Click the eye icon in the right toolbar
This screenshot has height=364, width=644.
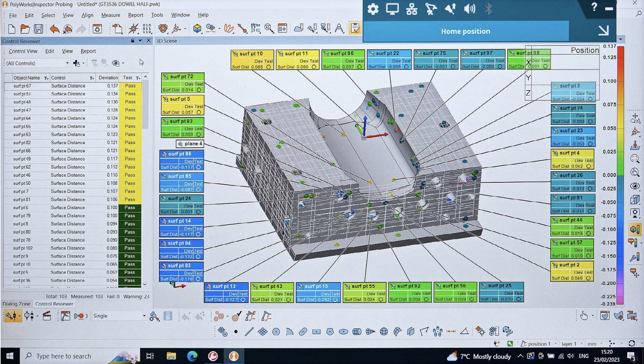634,186
